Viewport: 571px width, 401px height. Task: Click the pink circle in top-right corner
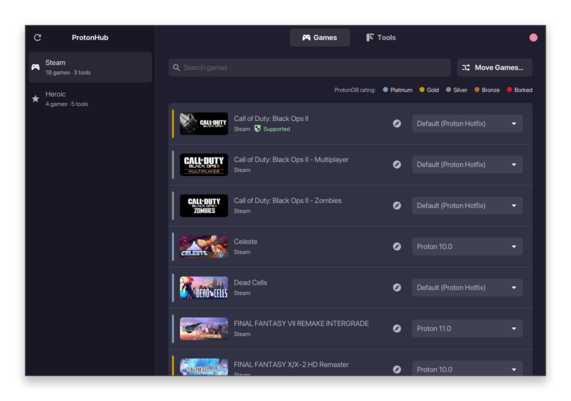533,38
